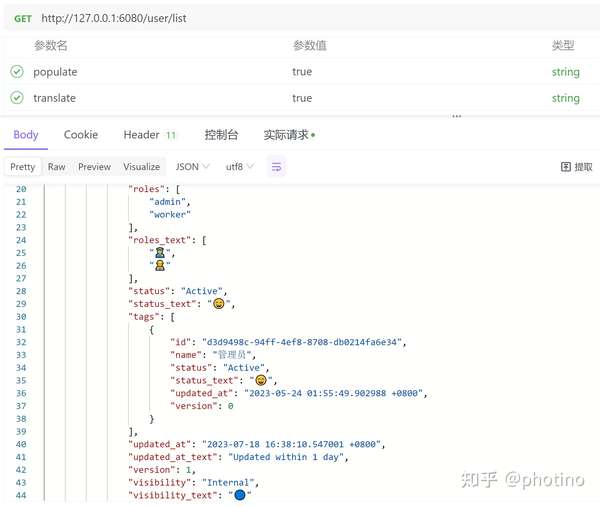Select the Pretty view button
The height and width of the screenshot is (506, 600).
(x=23, y=167)
